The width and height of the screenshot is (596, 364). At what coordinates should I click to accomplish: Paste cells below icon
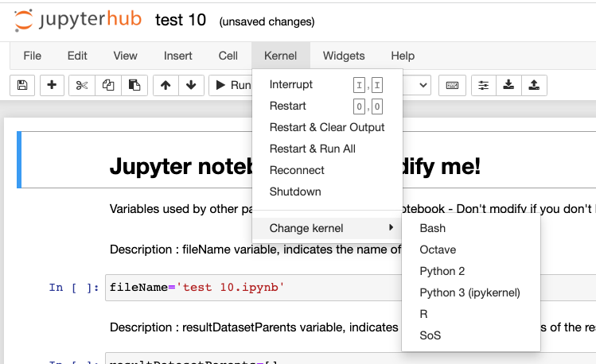click(x=134, y=85)
